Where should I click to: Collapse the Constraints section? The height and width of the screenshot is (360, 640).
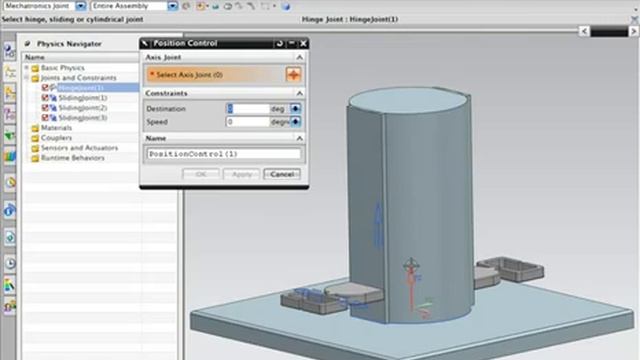[x=300, y=93]
